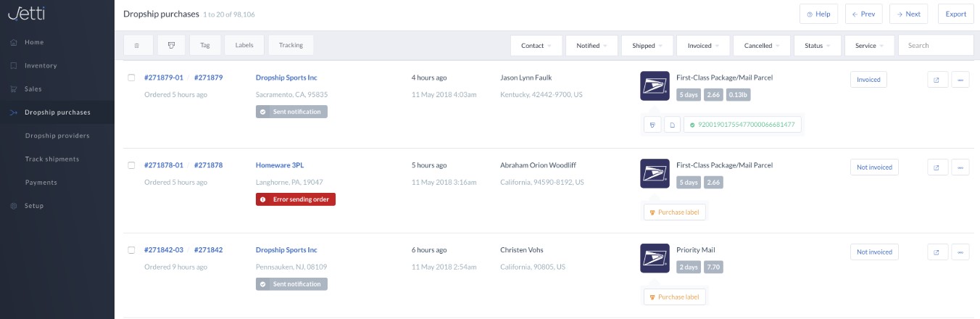This screenshot has width=980, height=319.
Task: Tick the checkbox for order #271878-01
Action: [131, 165]
